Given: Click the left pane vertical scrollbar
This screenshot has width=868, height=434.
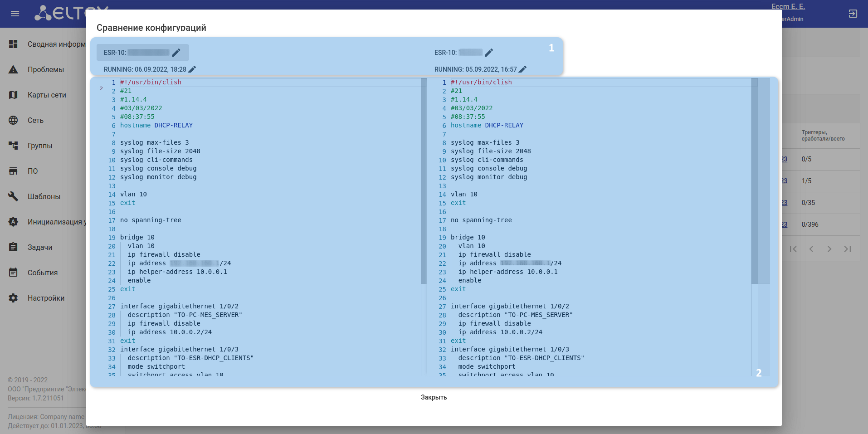Looking at the screenshot, I should point(424,181).
